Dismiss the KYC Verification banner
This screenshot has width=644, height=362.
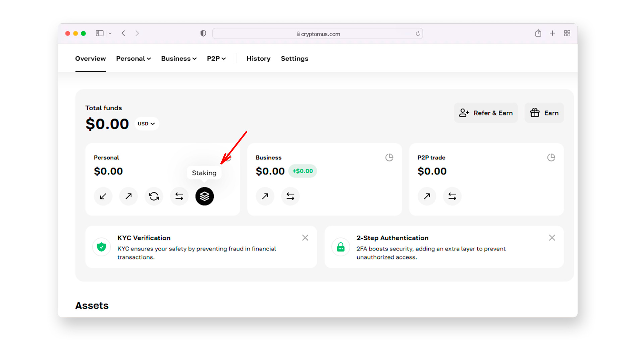(x=305, y=238)
